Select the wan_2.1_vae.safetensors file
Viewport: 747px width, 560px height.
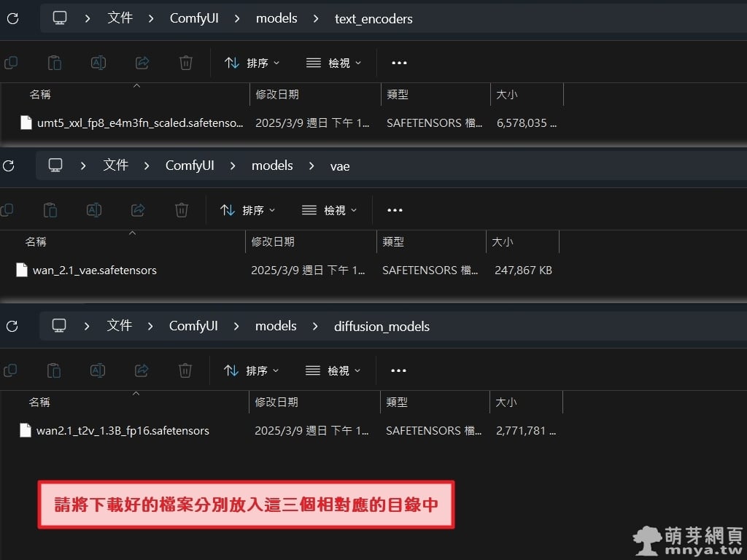tap(94, 271)
